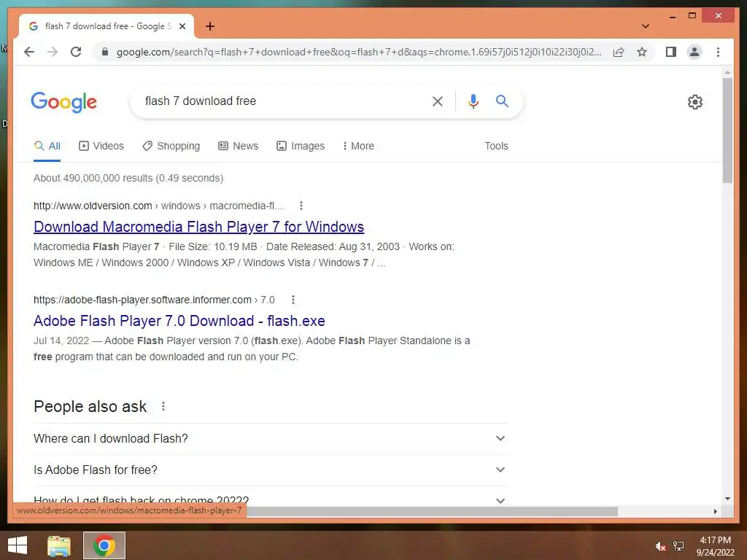This screenshot has width=747, height=560.
Task: Open options for the software.informer.com result
Action: pos(293,300)
